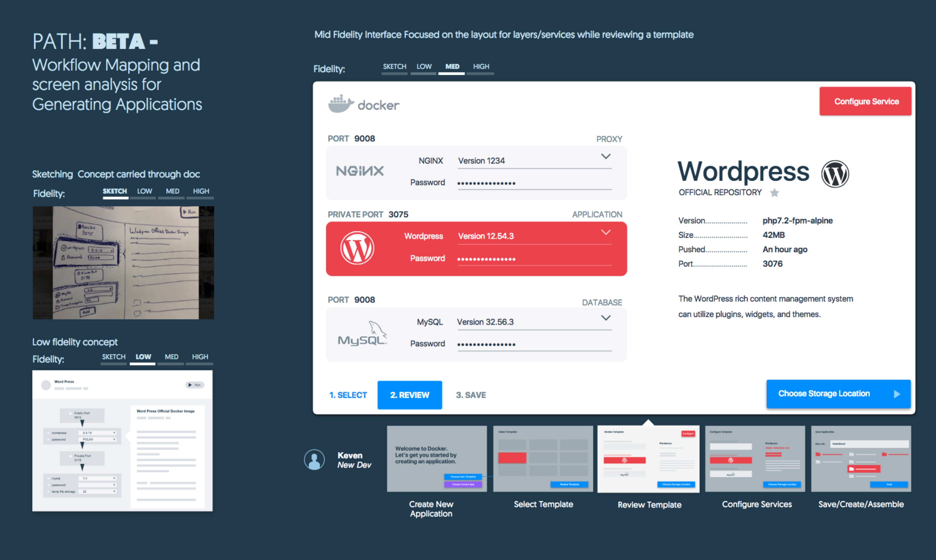Open the hand-drawn sketch photo

coord(123,263)
